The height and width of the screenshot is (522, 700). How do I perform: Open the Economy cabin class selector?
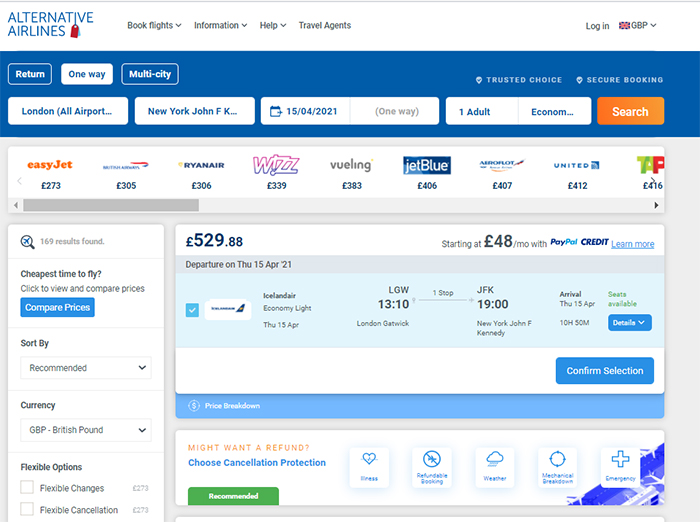click(555, 111)
